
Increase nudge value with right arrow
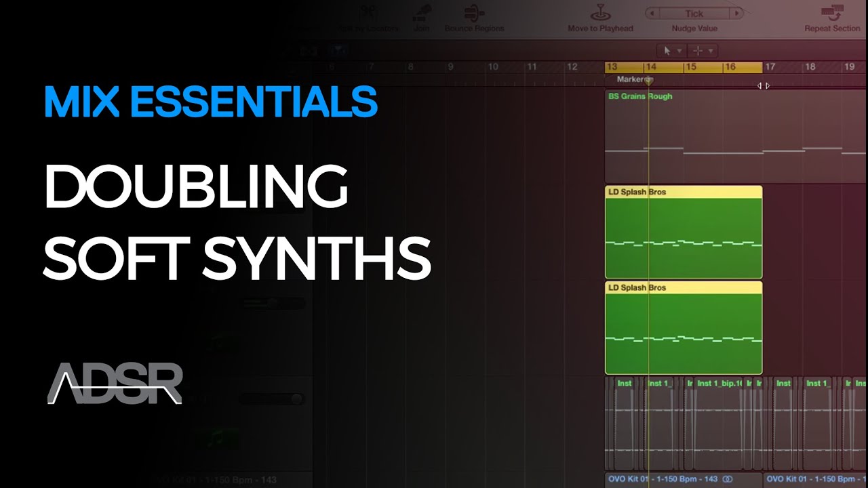[736, 14]
